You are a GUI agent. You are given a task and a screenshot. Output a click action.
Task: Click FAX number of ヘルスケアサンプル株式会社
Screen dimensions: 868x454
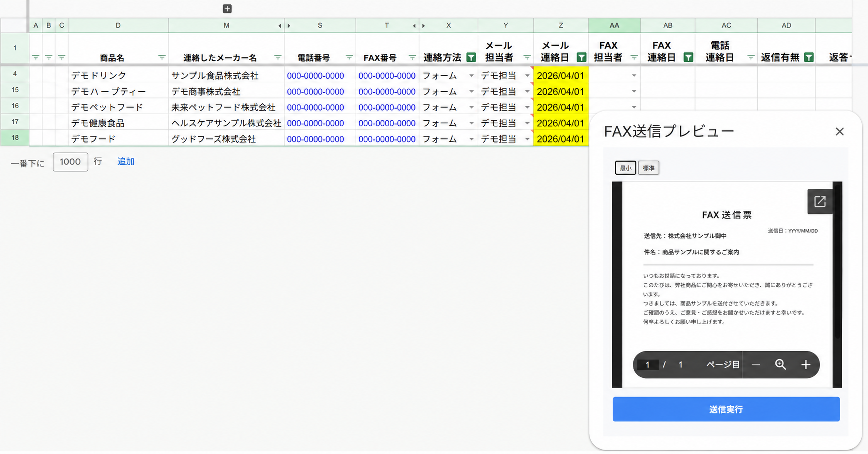click(x=387, y=123)
